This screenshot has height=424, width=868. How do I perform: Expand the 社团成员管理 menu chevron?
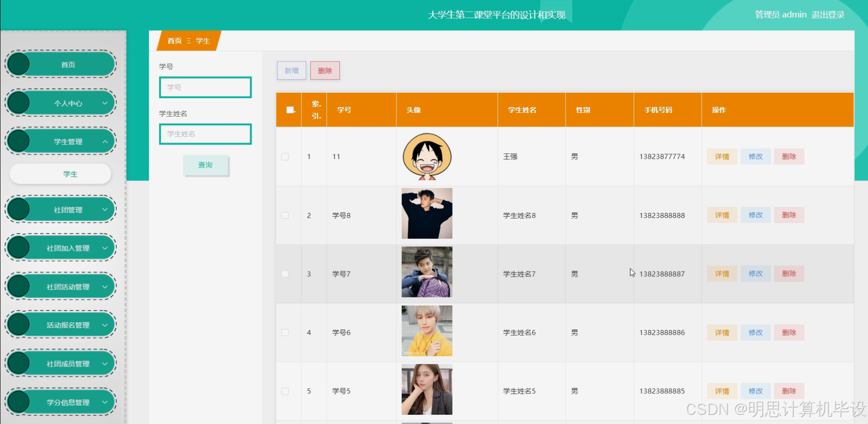105,363
